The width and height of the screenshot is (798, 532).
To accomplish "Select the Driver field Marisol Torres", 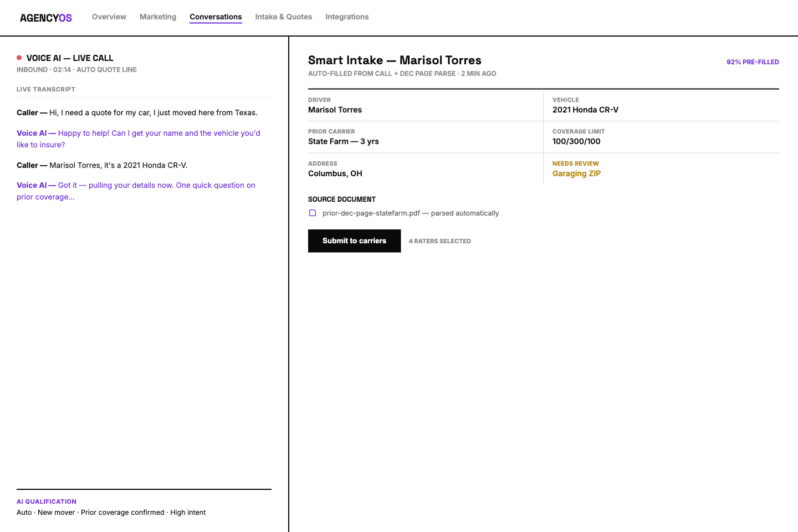I will tap(335, 110).
